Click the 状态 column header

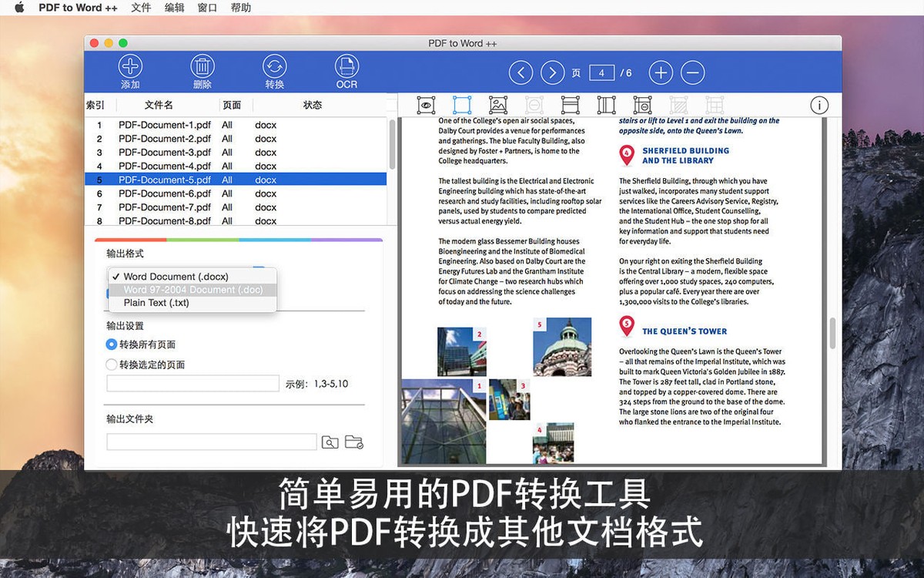pyautogui.click(x=313, y=105)
